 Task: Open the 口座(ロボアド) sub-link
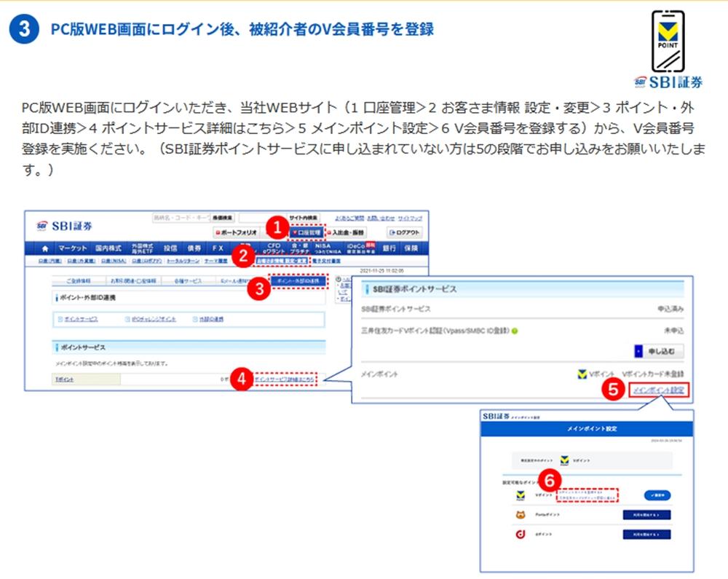point(147,261)
